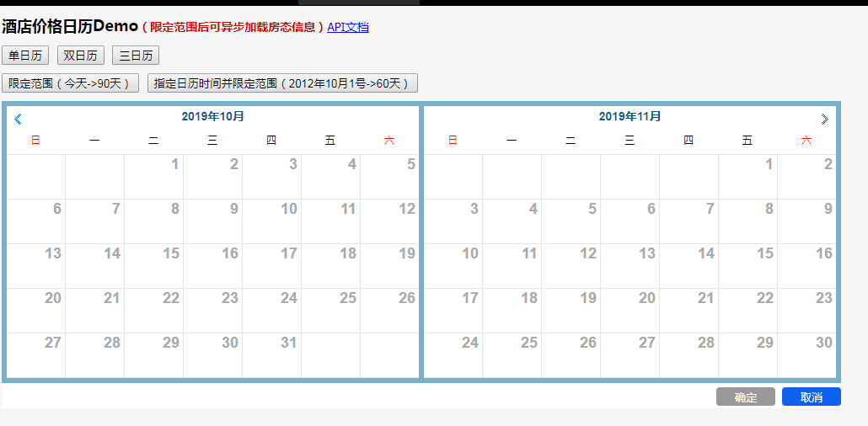Pick October 18 in left calendar
The image size is (868, 426).
(330, 266)
